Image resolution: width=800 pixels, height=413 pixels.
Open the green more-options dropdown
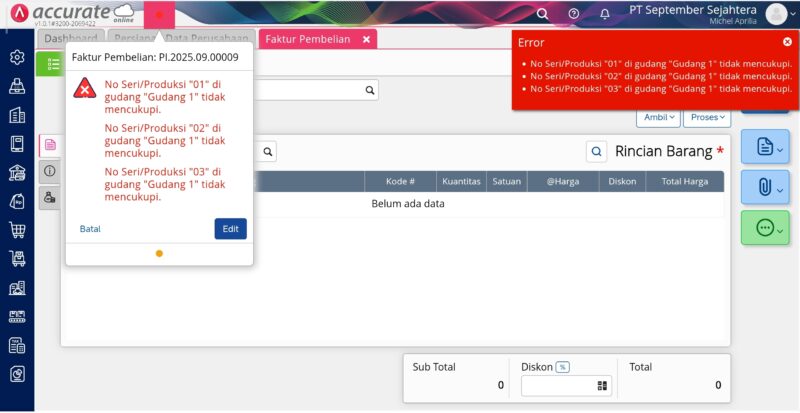[x=765, y=228]
